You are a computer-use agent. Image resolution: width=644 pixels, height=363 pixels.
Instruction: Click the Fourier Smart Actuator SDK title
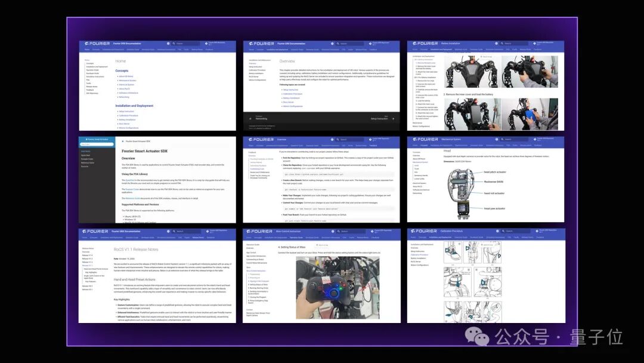click(x=144, y=151)
